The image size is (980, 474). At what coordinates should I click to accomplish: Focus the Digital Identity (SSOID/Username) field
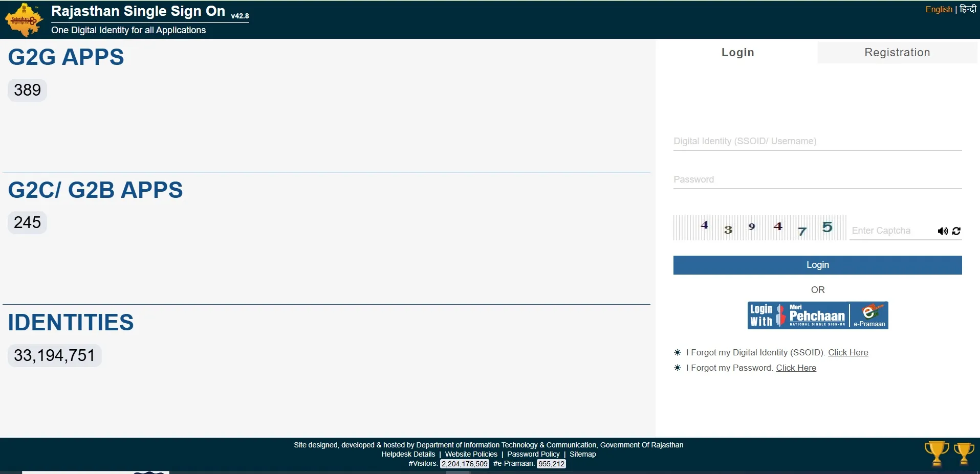tap(817, 141)
